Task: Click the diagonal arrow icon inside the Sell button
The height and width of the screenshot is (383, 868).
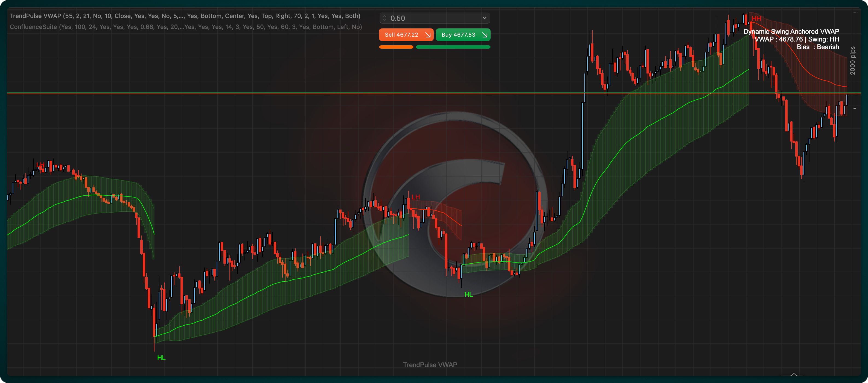Action: point(428,35)
